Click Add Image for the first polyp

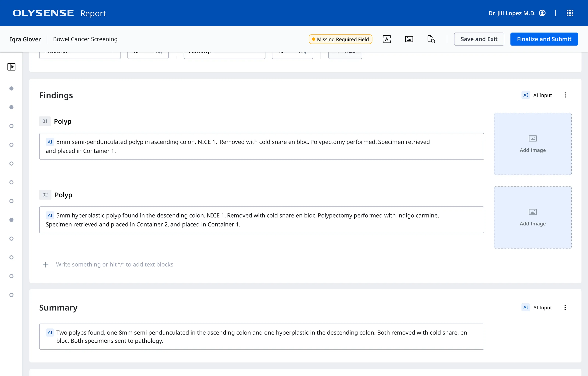[x=533, y=144]
